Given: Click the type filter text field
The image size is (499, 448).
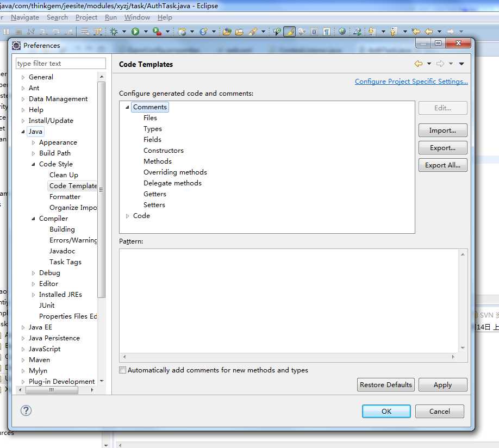Looking at the screenshot, I should click(x=61, y=64).
